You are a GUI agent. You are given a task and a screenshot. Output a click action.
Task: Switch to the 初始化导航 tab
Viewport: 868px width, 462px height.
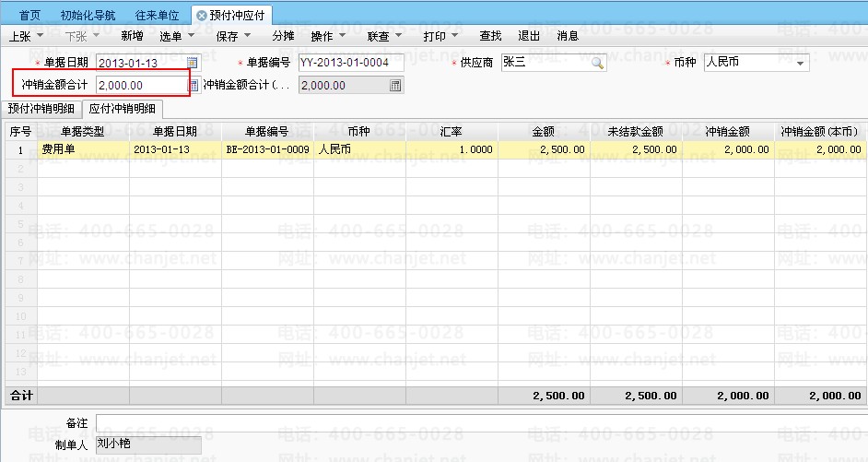click(x=88, y=16)
